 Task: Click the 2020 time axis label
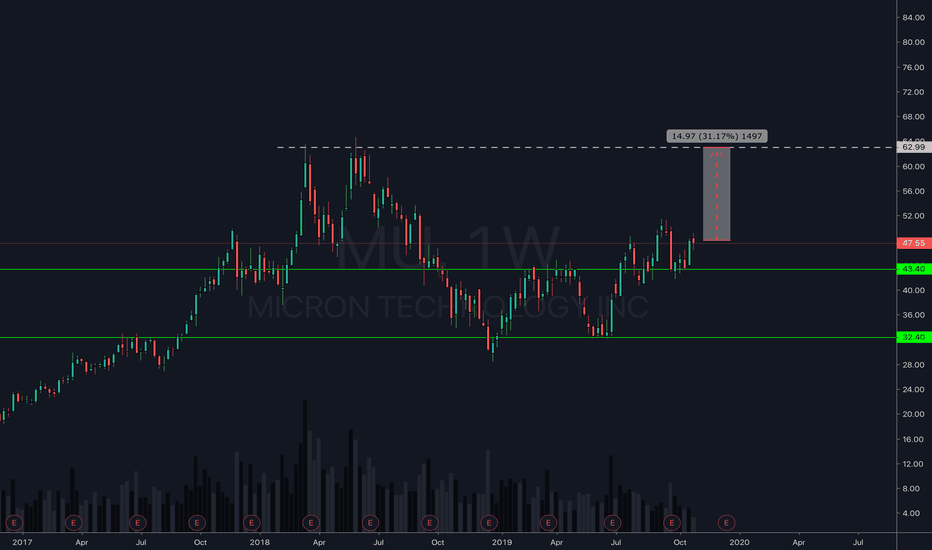(x=739, y=542)
